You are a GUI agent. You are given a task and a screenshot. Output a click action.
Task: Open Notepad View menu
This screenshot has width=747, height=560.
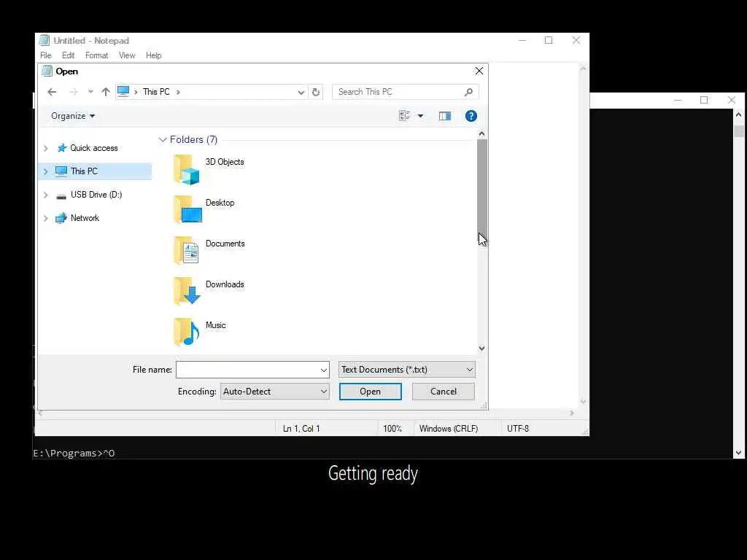click(127, 55)
